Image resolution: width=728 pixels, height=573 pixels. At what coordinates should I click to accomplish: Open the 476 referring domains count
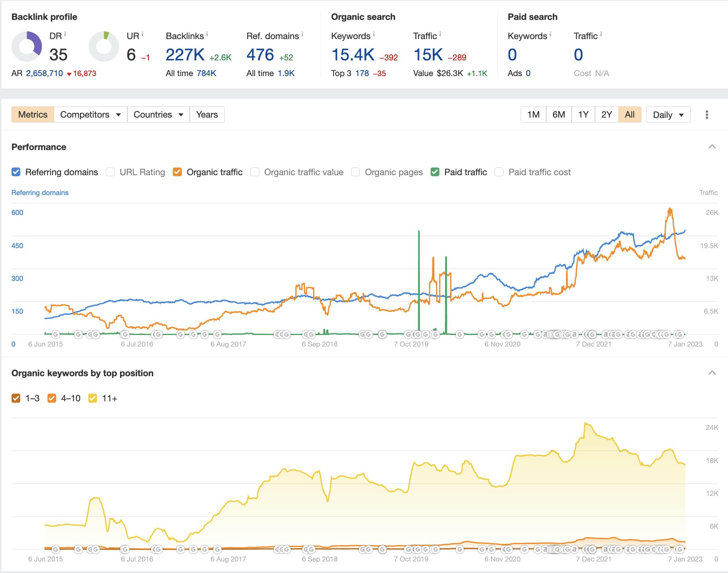click(x=260, y=55)
